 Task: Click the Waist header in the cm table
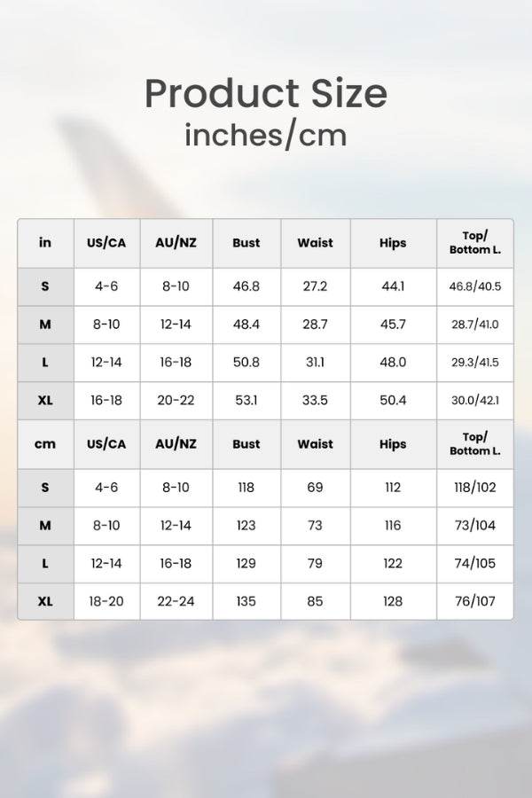(x=316, y=444)
